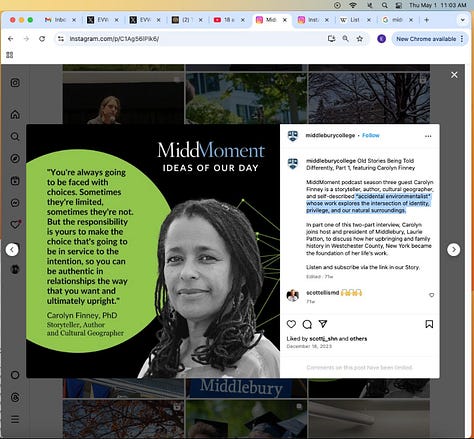This screenshot has width=474, height=439.
Task: Open the middleburycollege profile name in the header
Action: [x=330, y=135]
